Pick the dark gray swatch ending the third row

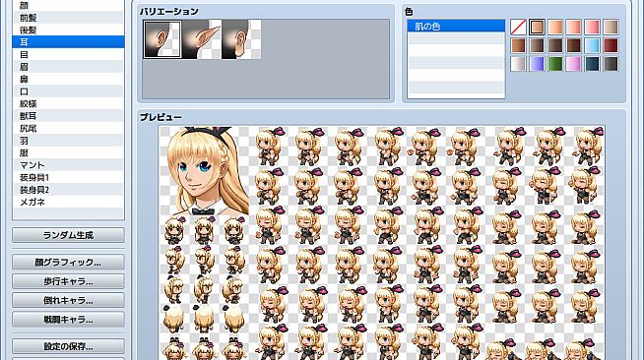pos(611,64)
